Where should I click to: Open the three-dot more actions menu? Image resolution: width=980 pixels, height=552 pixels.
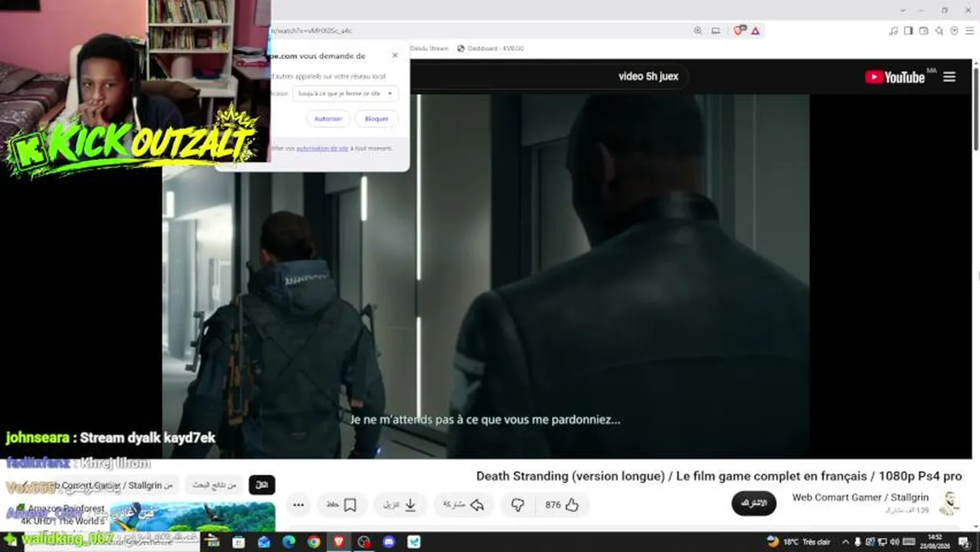(299, 504)
